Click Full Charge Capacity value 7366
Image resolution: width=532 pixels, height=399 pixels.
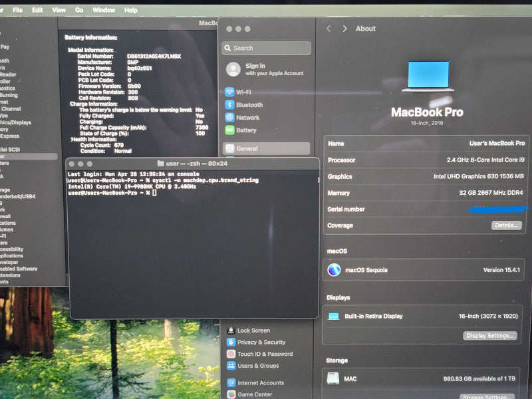pyautogui.click(x=202, y=128)
